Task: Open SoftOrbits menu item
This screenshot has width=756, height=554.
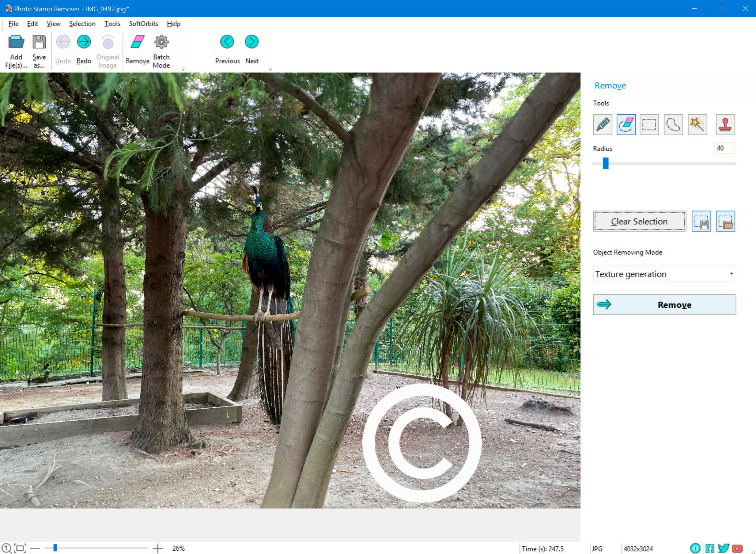Action: pyautogui.click(x=143, y=24)
